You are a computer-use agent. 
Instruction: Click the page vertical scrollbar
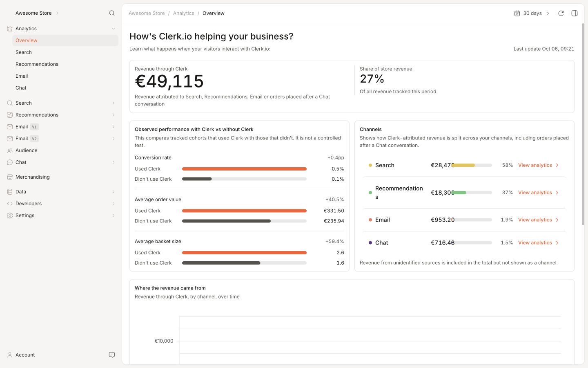point(583,124)
